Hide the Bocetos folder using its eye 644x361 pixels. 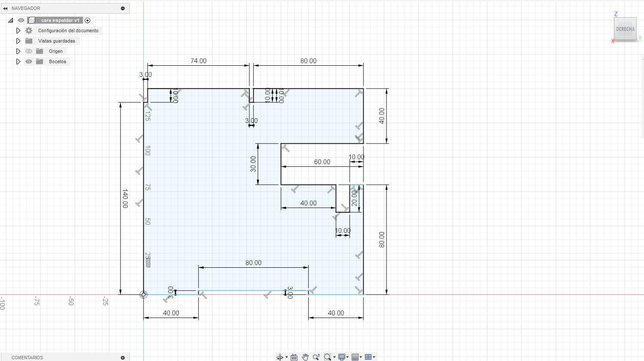coord(29,61)
